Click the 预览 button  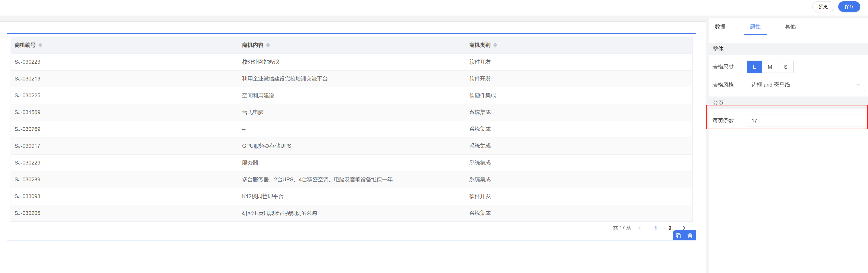[823, 7]
